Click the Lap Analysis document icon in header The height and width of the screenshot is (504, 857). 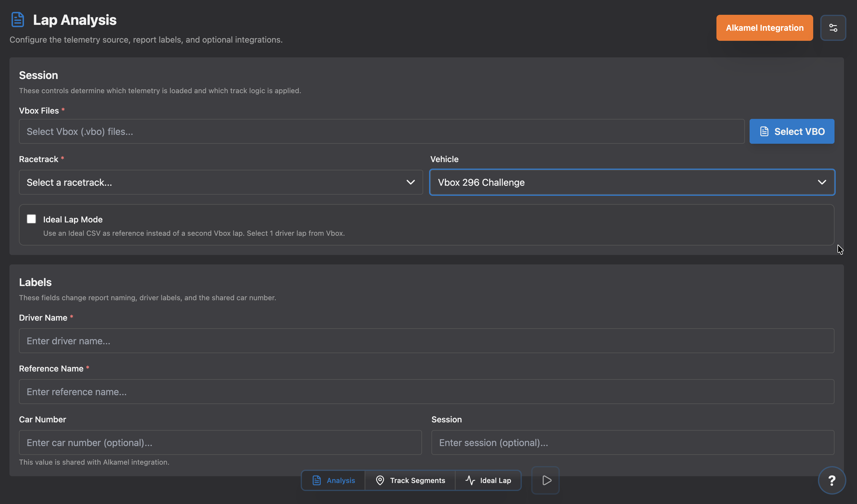(x=17, y=19)
